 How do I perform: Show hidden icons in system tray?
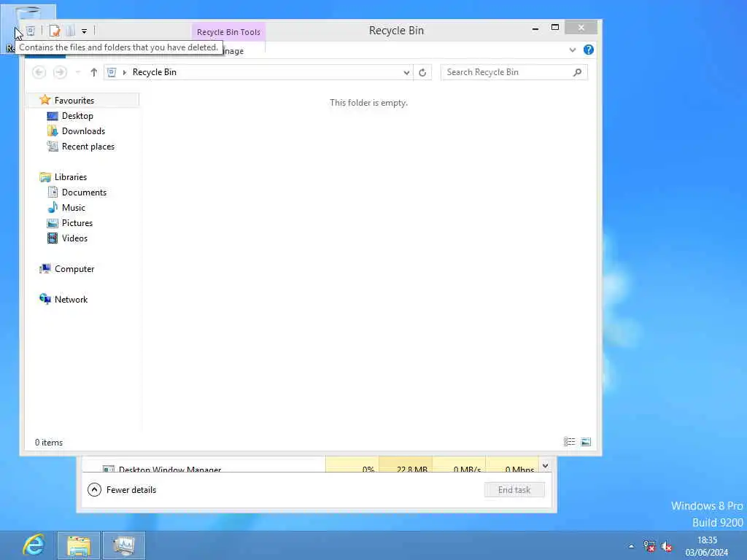coord(631,546)
